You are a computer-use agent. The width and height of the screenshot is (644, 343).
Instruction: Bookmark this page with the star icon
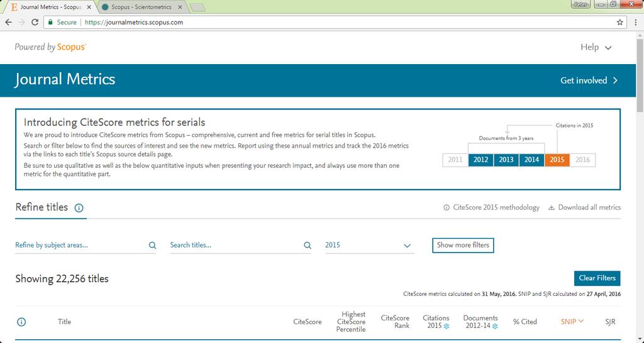[619, 22]
